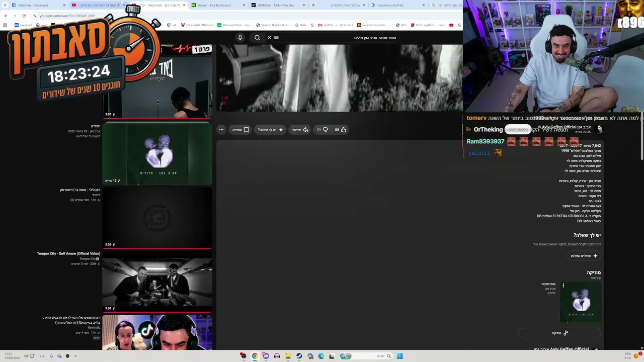The image size is (644, 362).
Task: Clear the YouTube search box text
Action: (269, 38)
